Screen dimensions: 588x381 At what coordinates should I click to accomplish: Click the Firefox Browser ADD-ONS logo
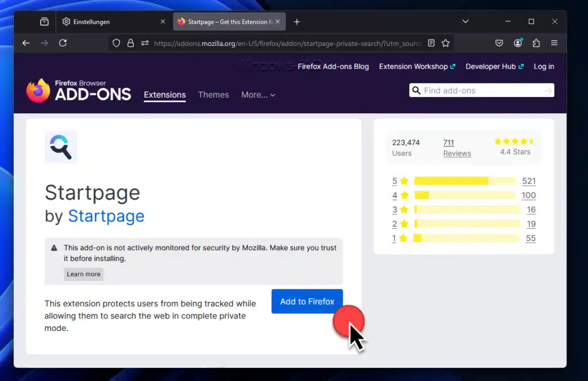[78, 90]
